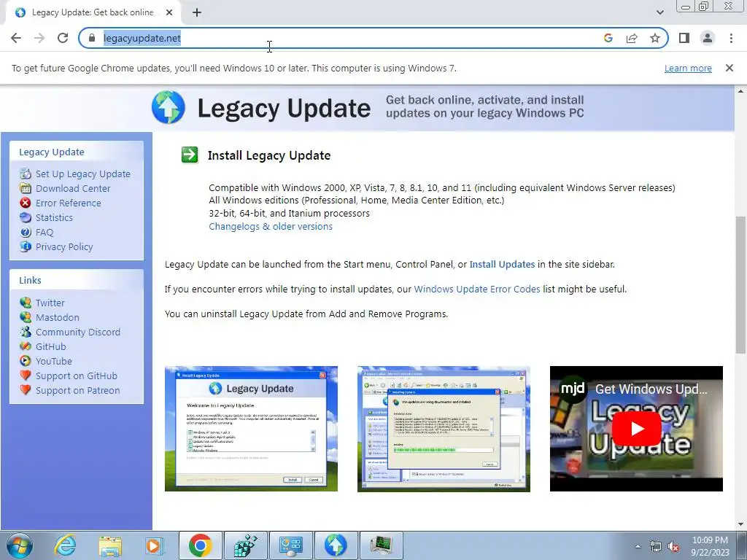The height and width of the screenshot is (560, 747).
Task: Switch to Chrome in the taskbar
Action: (x=200, y=545)
